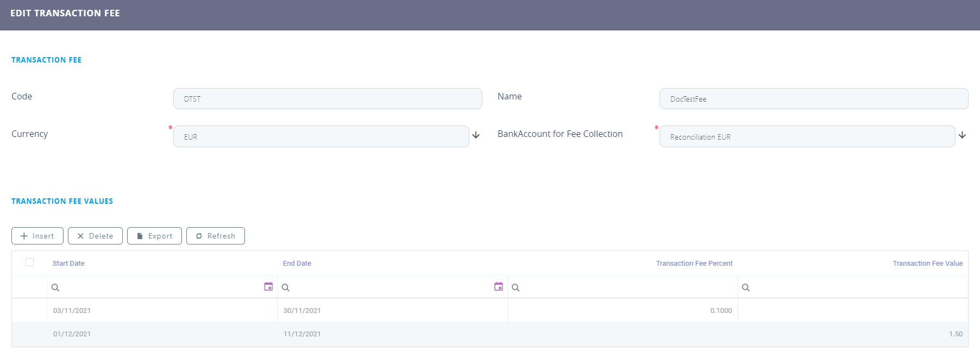This screenshot has width=980, height=357.
Task: Click search icon in End Date filter
Action: click(286, 287)
